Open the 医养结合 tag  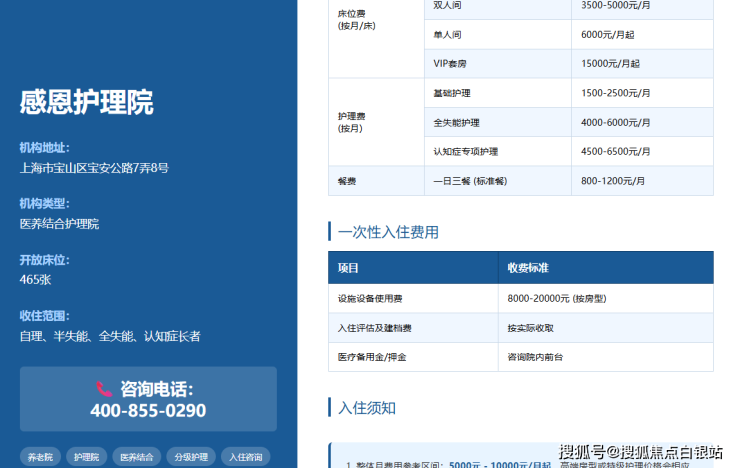click(x=137, y=457)
